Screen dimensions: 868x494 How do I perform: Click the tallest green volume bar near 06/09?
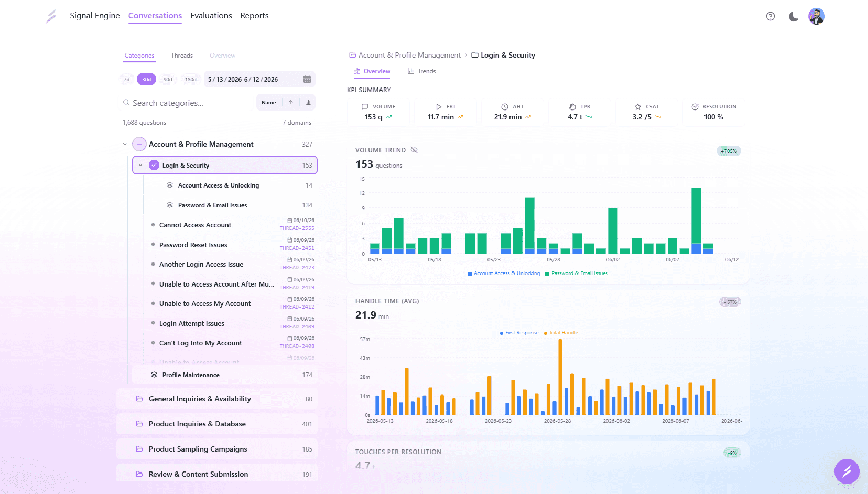coord(696,215)
